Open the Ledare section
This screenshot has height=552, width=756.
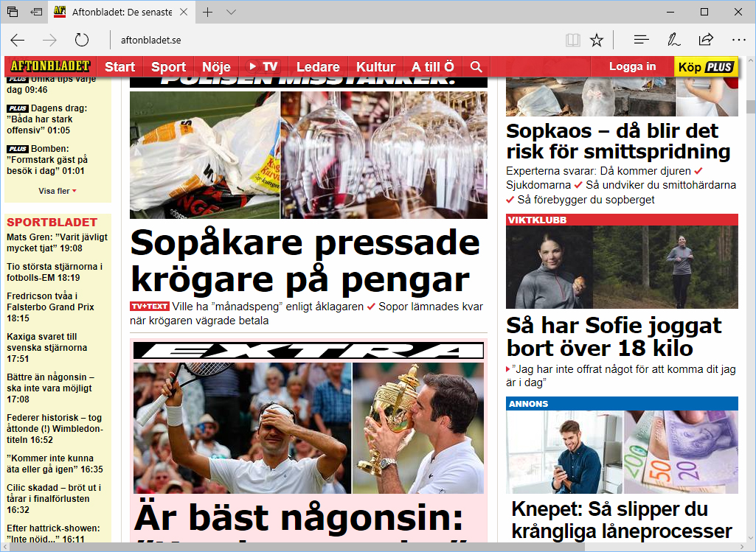point(318,66)
